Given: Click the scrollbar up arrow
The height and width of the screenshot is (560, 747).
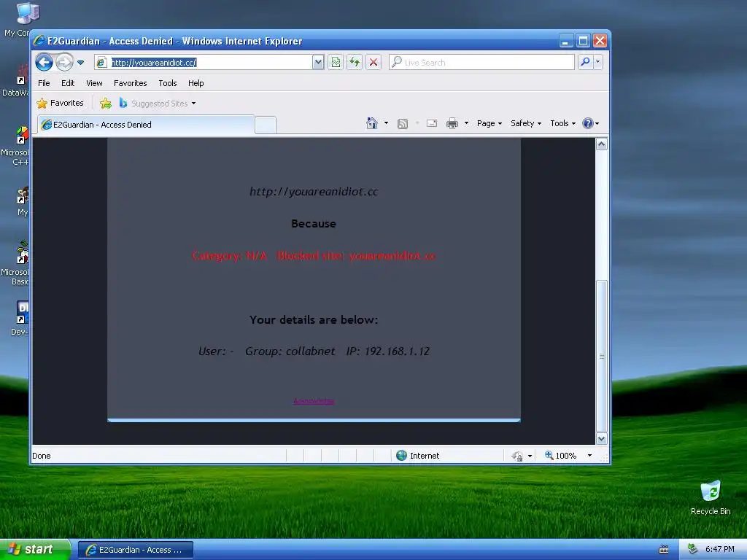Looking at the screenshot, I should click(x=602, y=144).
